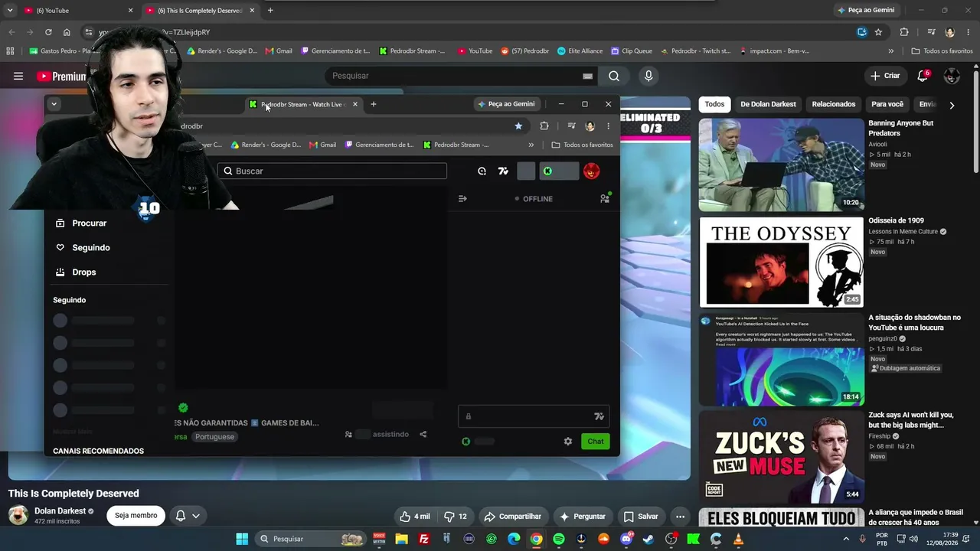
Task: Open Drops in Kick sidebar
Action: (x=77, y=272)
